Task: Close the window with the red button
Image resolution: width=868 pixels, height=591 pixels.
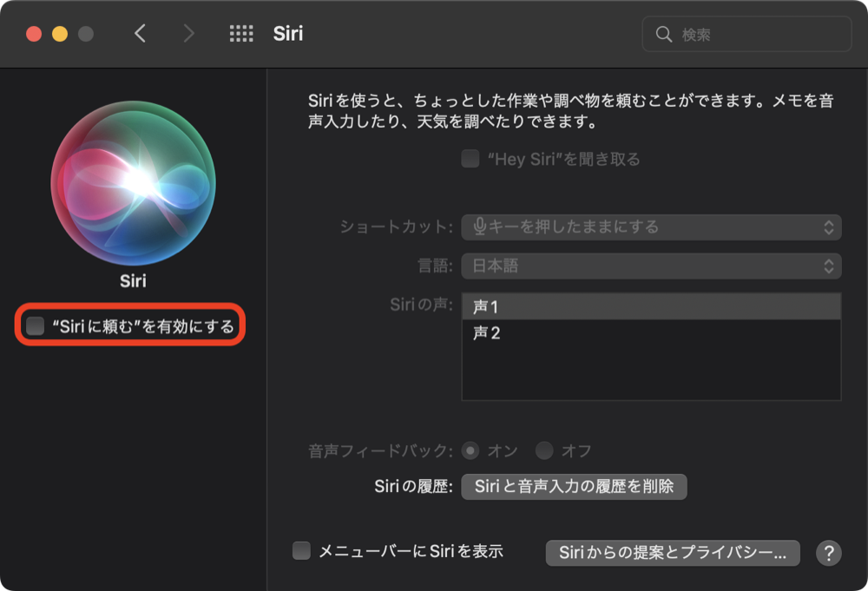Action: (x=34, y=34)
